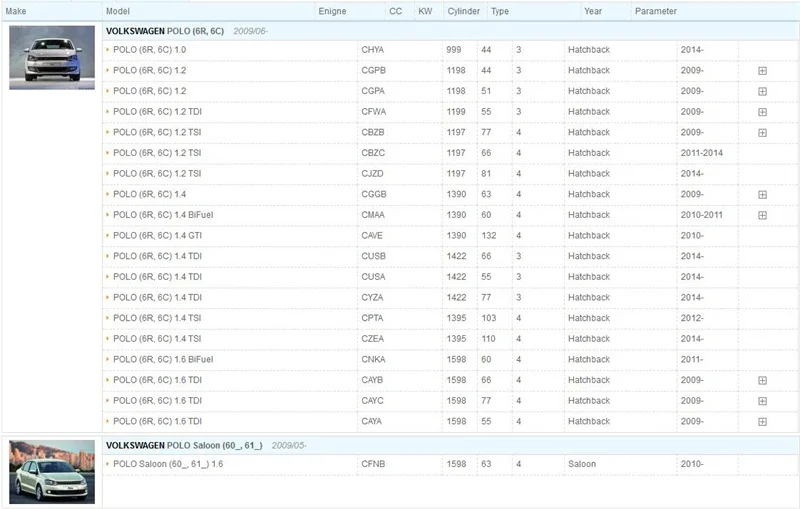This screenshot has width=800, height=509.
Task: Expand parameters for the CGGB engine row
Action: click(762, 195)
